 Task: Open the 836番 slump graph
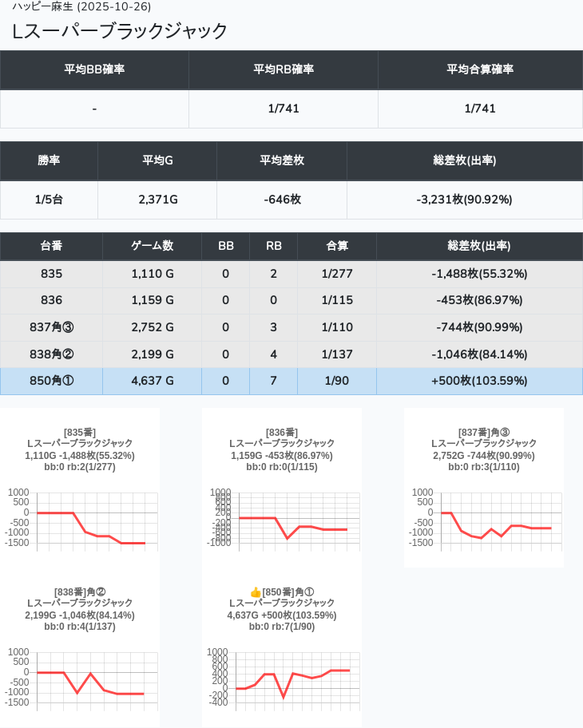coord(281,519)
